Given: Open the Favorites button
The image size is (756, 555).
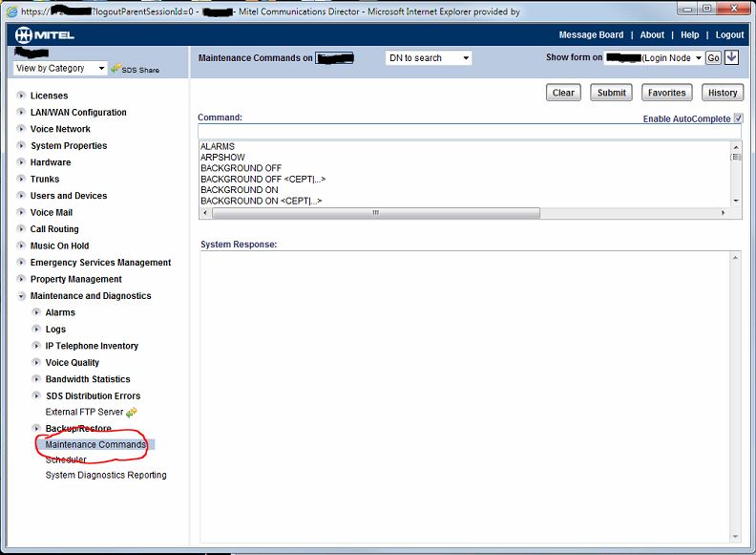Looking at the screenshot, I should (x=667, y=93).
